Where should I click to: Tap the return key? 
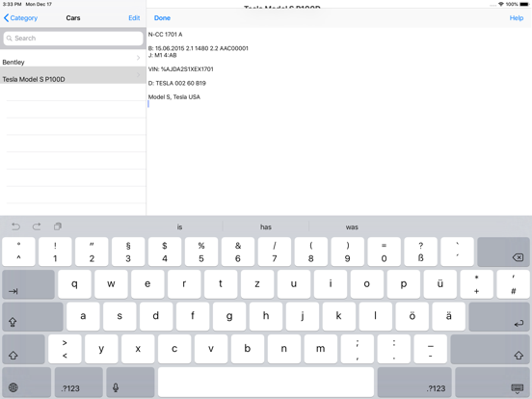[x=499, y=316]
